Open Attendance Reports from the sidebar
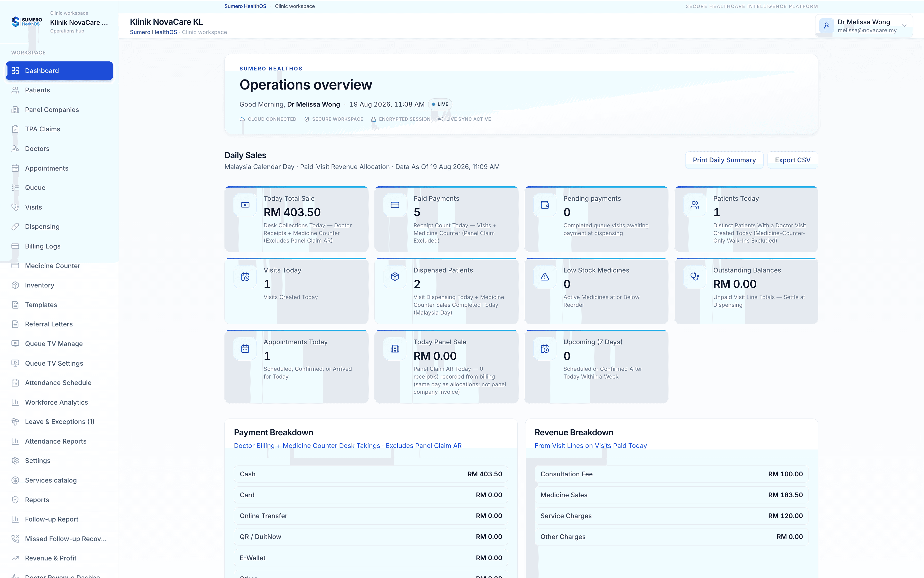The width and height of the screenshot is (924, 578). click(x=59, y=441)
